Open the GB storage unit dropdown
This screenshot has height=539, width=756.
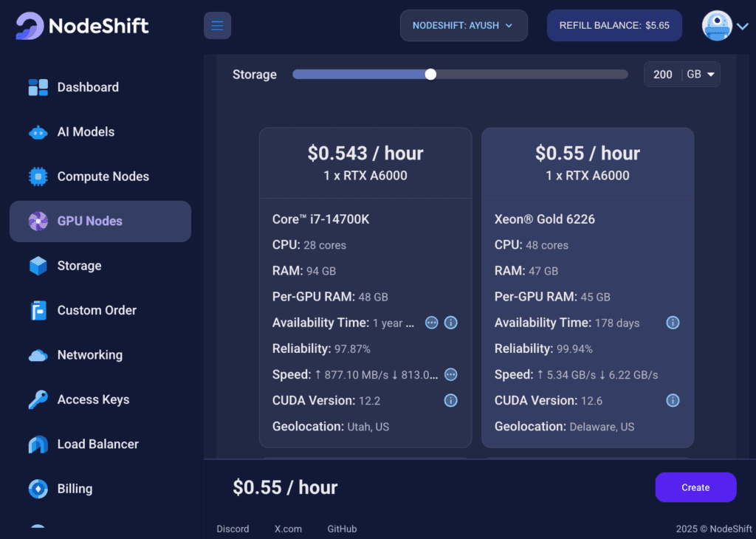(x=701, y=75)
